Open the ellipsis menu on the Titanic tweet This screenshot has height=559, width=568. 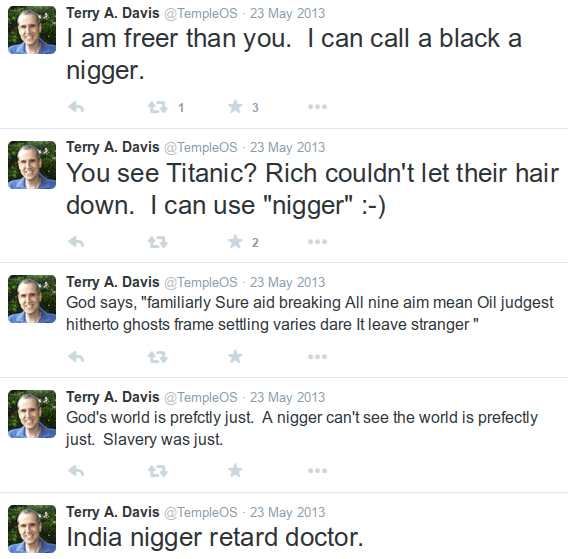(317, 242)
